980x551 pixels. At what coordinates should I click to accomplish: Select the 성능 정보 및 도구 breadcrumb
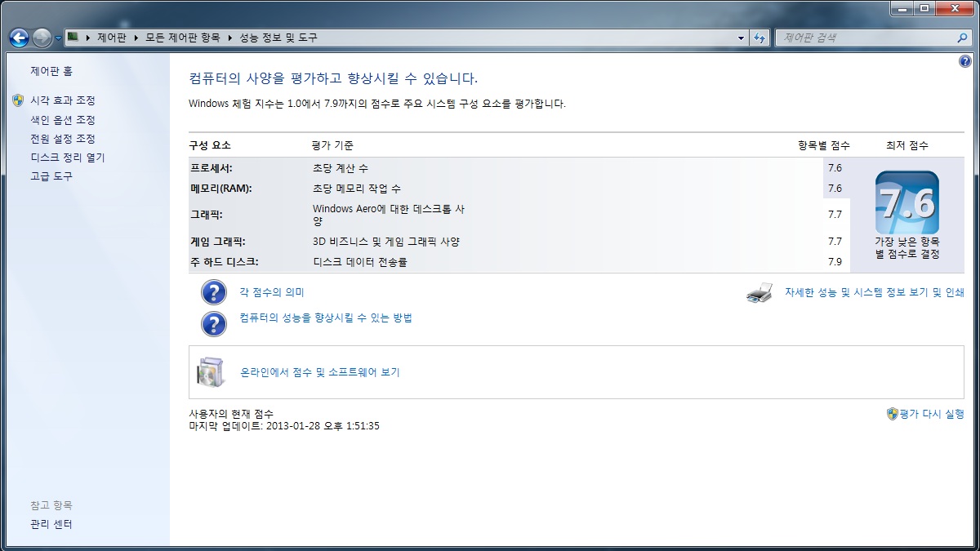[x=278, y=38]
